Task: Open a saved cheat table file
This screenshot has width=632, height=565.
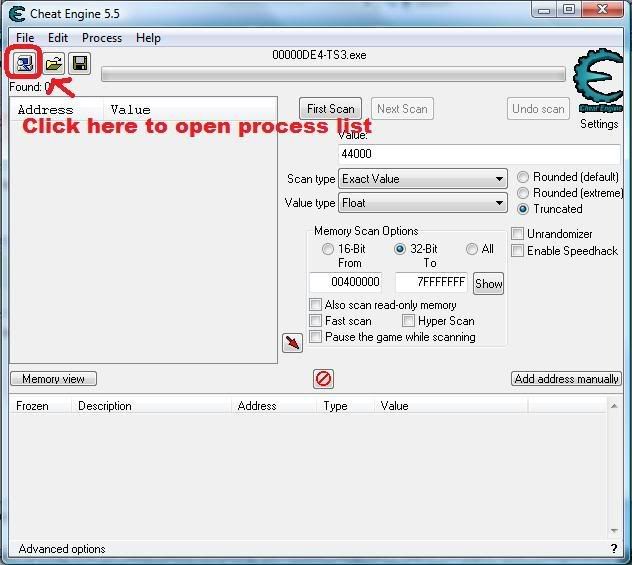Action: pos(53,63)
